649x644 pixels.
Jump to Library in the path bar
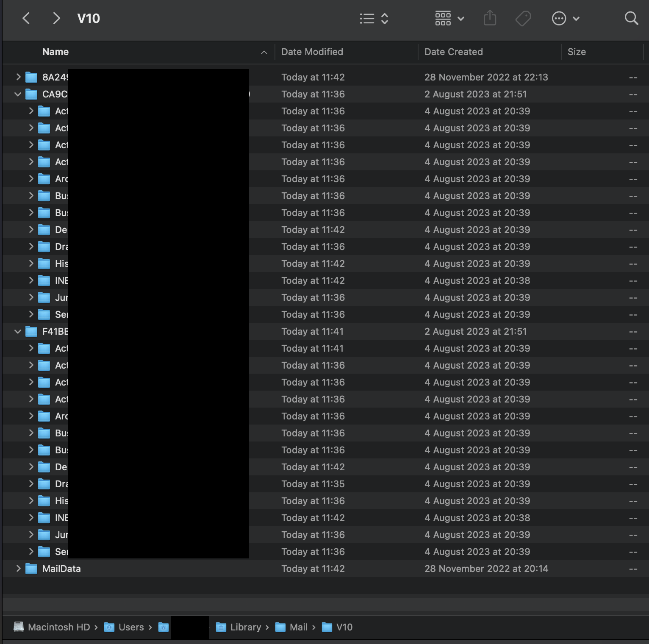246,627
